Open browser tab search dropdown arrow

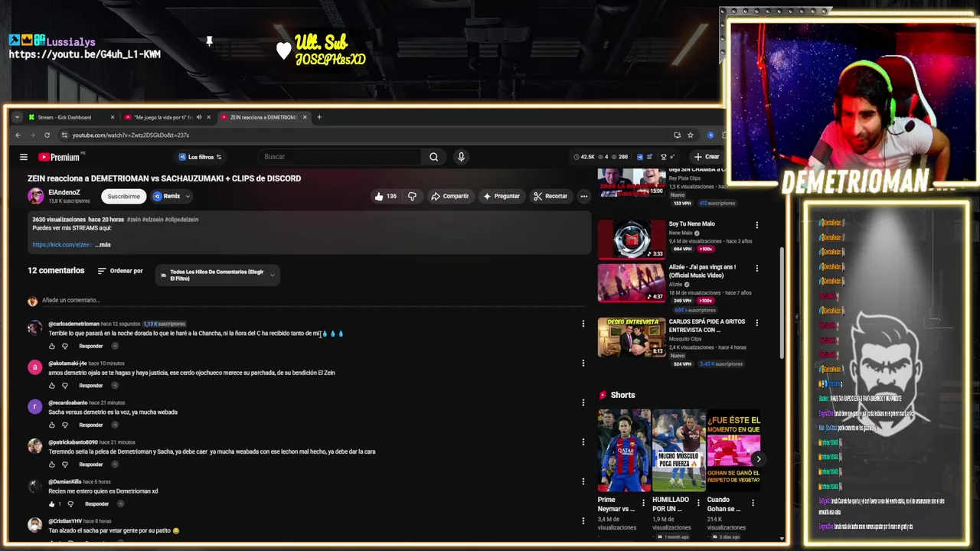18,117
